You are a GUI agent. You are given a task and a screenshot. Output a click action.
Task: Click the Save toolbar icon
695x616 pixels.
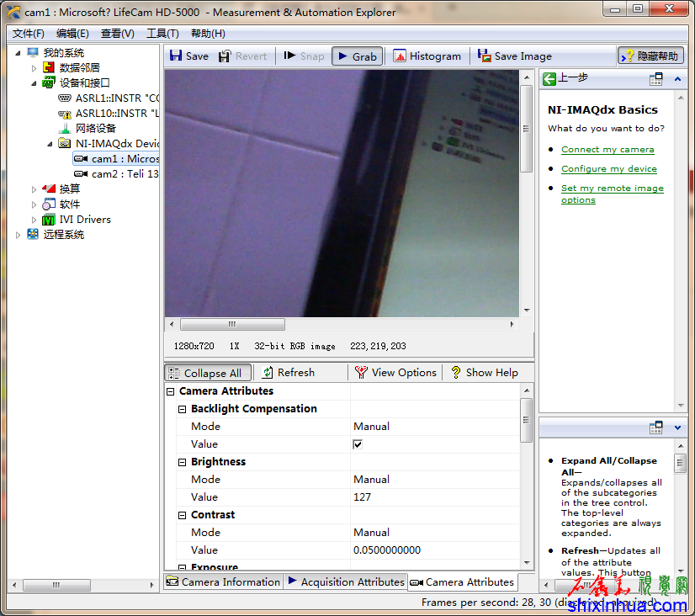pyautogui.click(x=176, y=56)
